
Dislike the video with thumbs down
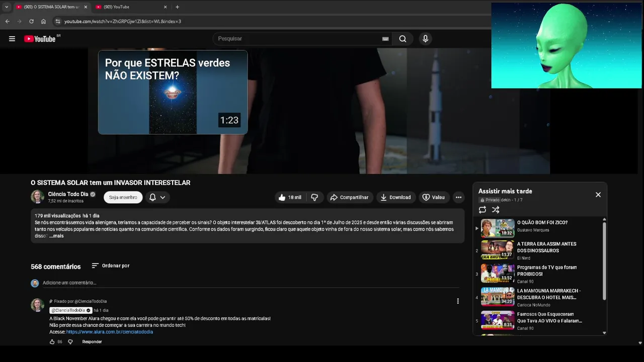click(314, 198)
